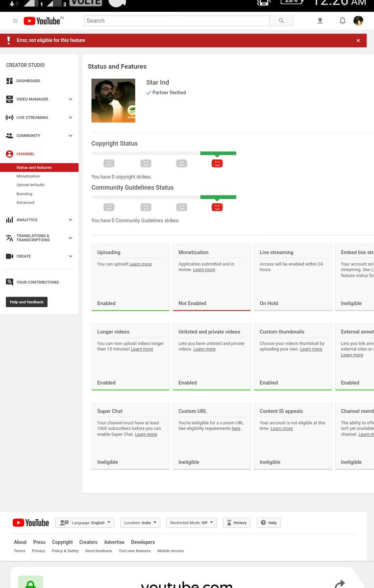Click Learn more under Monetization
Image resolution: width=374 pixels, height=588 pixels.
[x=204, y=270]
